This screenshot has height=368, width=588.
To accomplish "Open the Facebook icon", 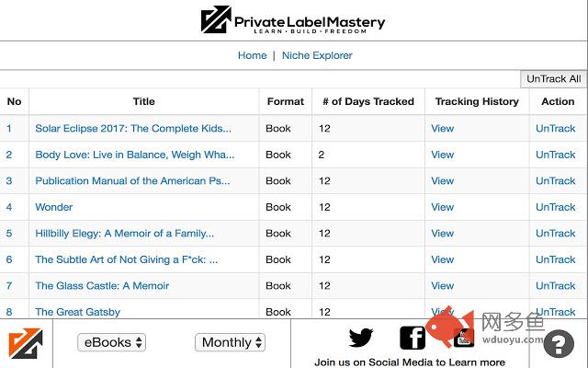I will click(413, 338).
